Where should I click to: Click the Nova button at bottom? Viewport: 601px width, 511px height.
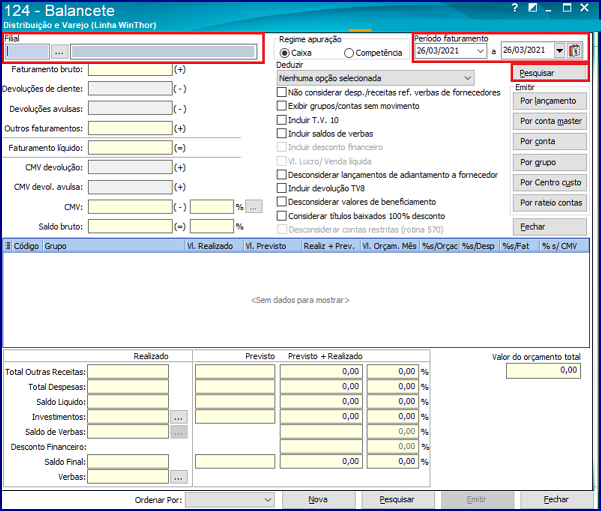319,499
